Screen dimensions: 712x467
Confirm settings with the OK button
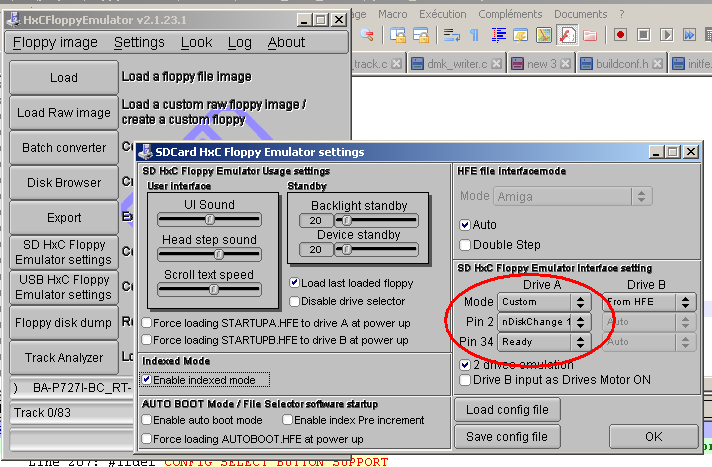pos(653,437)
